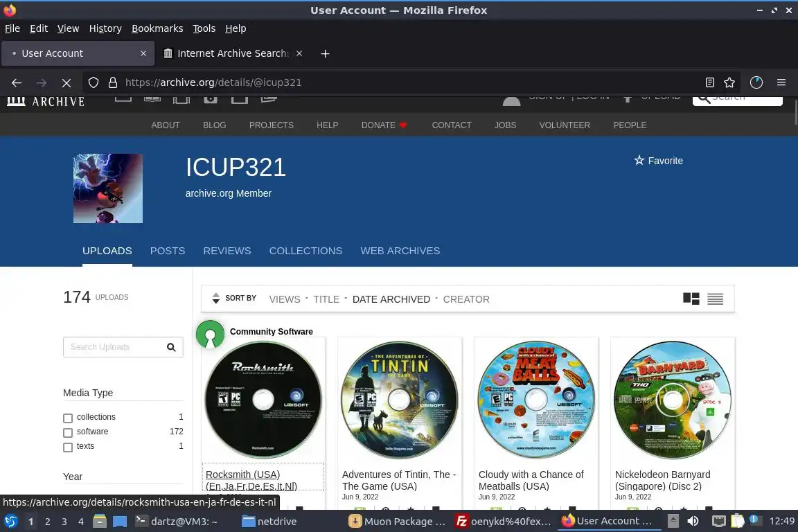
Task: Open the Internet Archive logo home link
Action: 46,101
